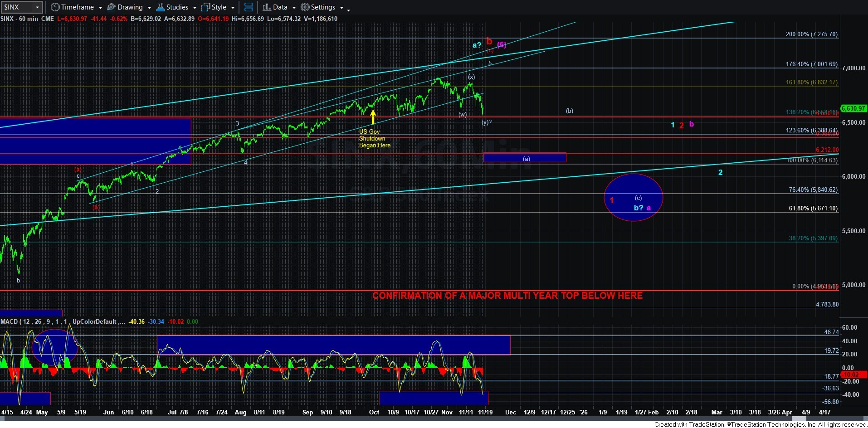The height and width of the screenshot is (428, 868).
Task: Select the US Gov Shutdown Began Here annotation
Action: [374, 139]
